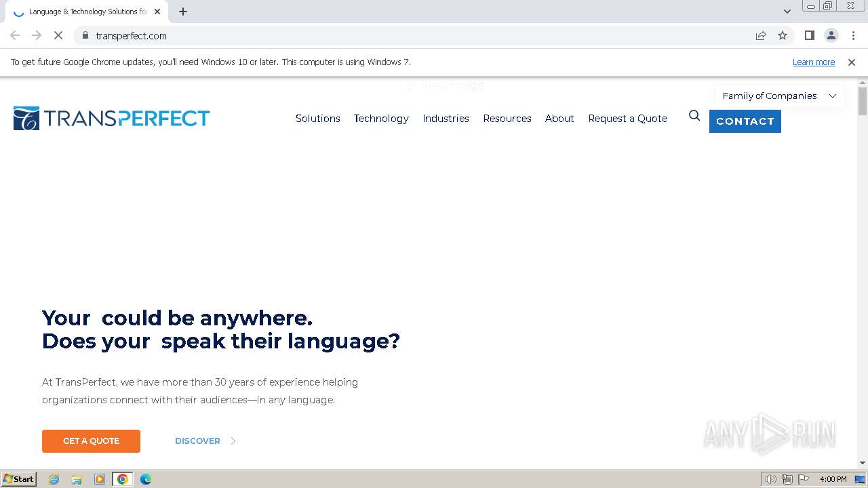Dismiss the Chrome update notification bar
868x488 pixels.
[852, 62]
